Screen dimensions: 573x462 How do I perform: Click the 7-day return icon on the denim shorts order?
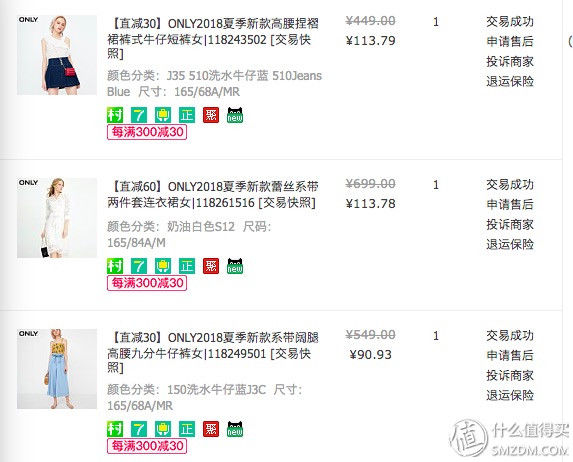tap(139, 115)
